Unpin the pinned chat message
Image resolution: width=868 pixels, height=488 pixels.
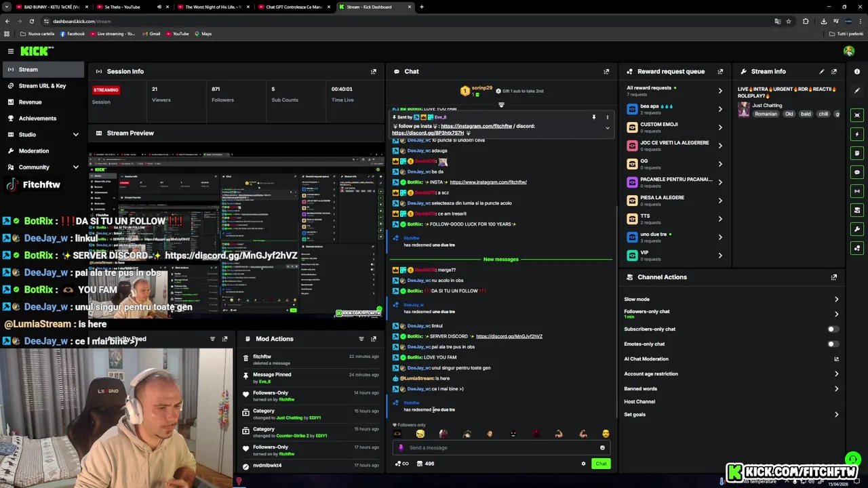pos(593,117)
